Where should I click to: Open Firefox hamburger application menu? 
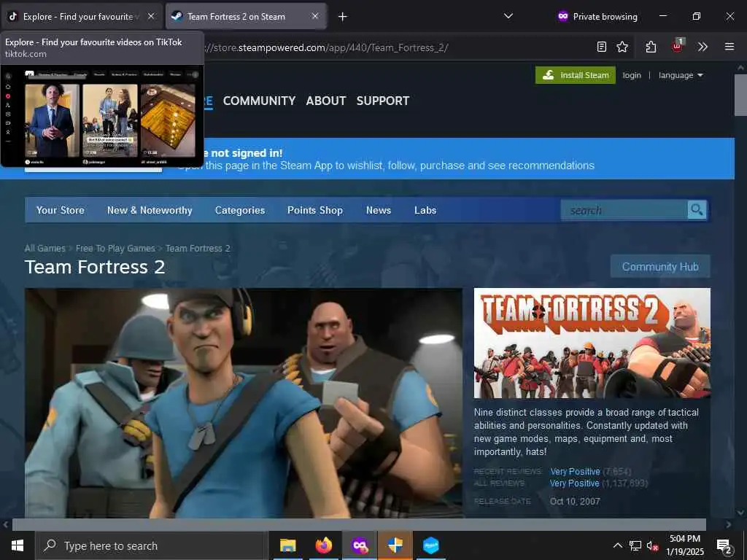point(729,47)
